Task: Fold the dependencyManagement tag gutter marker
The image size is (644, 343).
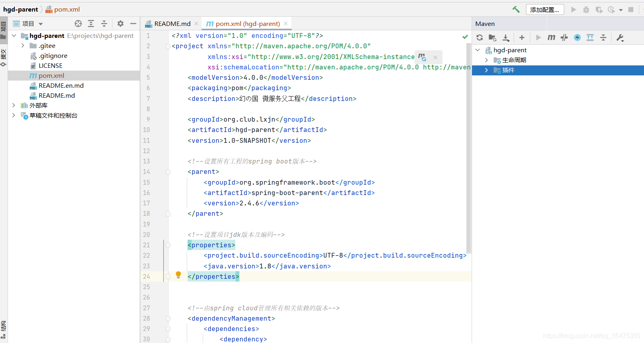Action: [x=168, y=319]
